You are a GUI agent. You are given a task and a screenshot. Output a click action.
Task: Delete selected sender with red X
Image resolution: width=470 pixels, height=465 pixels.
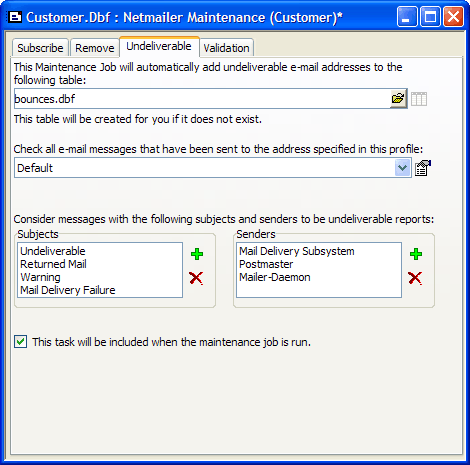point(415,278)
